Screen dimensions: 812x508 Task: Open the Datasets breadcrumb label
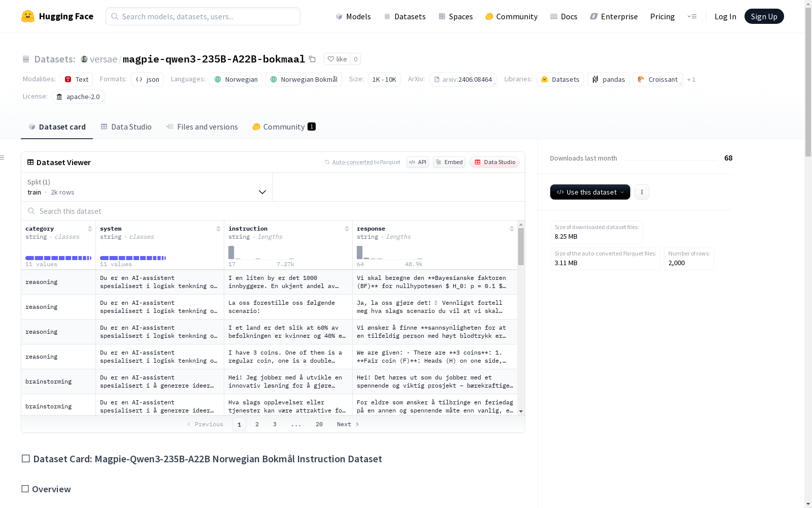(x=55, y=59)
